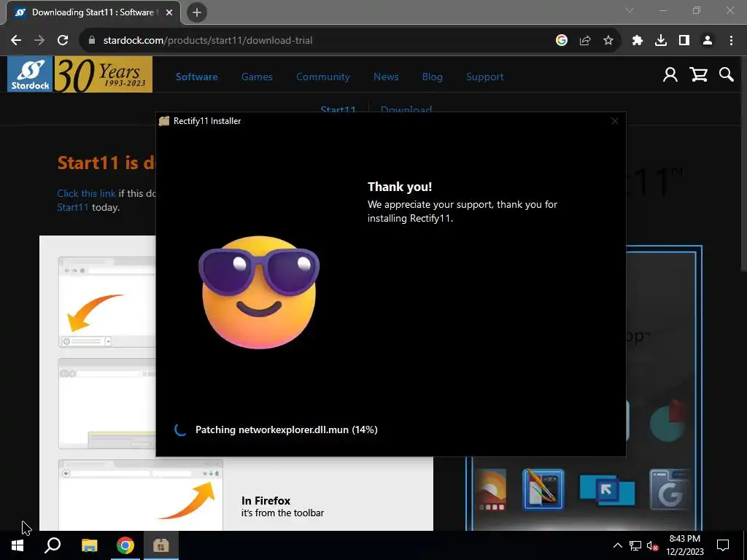Reload the Stardock page
Screen dimensions: 747x560
click(63, 41)
